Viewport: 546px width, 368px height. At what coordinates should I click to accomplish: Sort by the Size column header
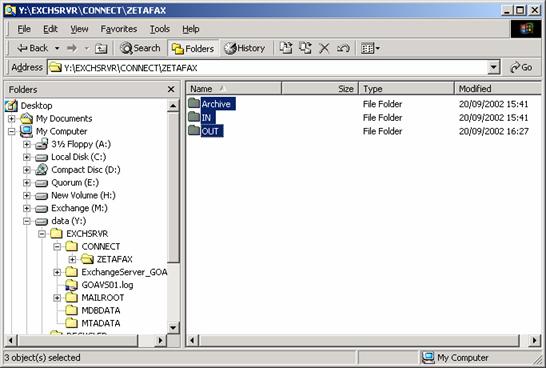(x=320, y=89)
